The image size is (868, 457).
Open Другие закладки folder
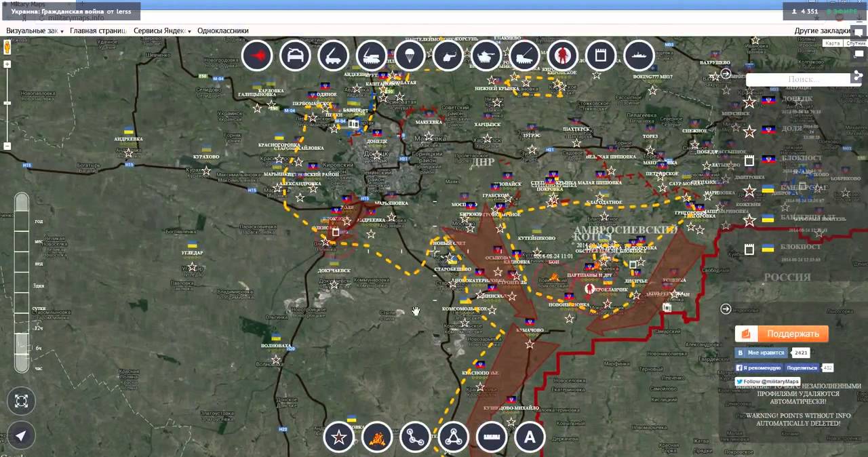pos(823,31)
